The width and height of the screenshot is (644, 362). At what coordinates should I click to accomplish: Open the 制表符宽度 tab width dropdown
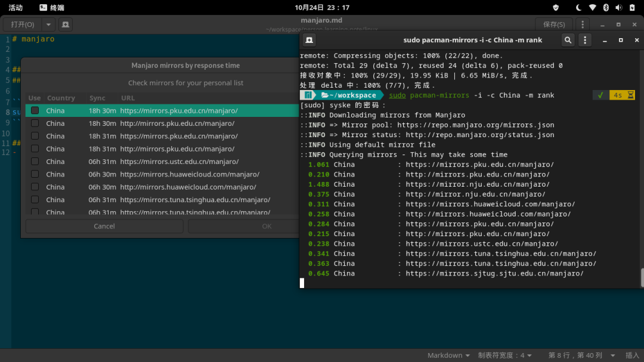505,355
